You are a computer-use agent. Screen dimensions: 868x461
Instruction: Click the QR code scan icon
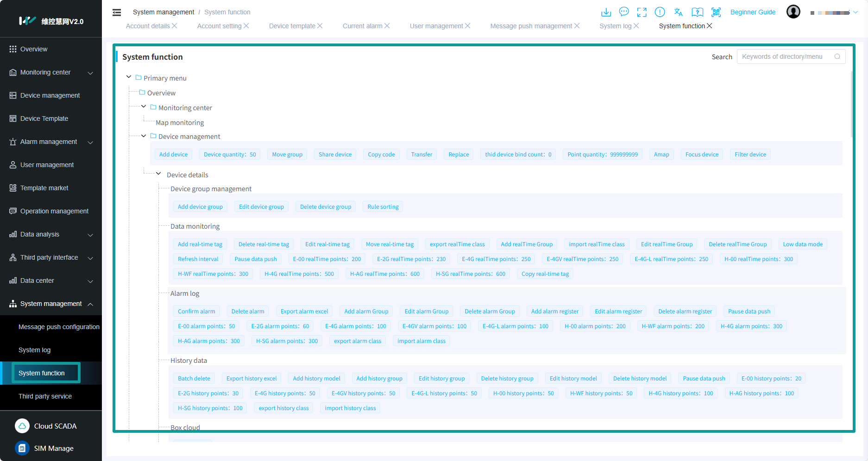tap(716, 12)
